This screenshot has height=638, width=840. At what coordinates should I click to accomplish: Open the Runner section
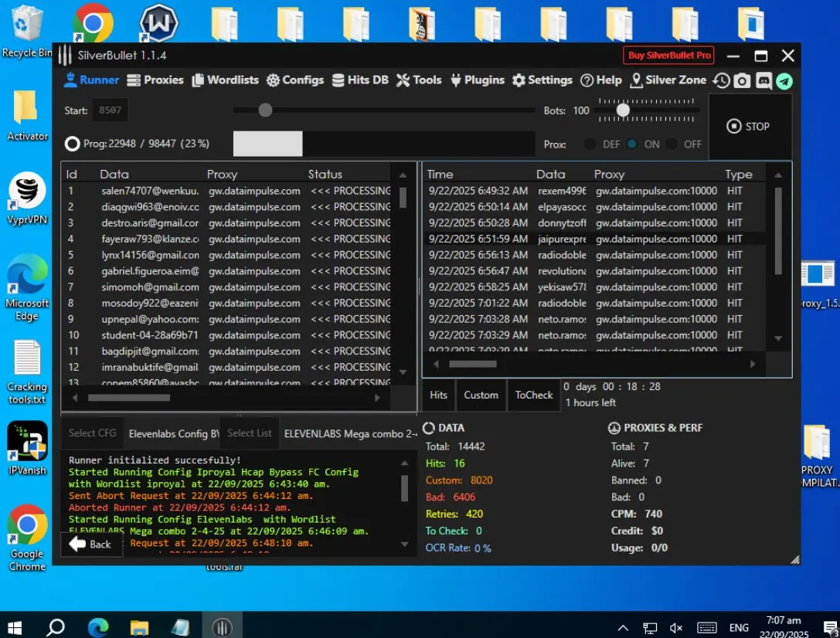click(x=91, y=80)
